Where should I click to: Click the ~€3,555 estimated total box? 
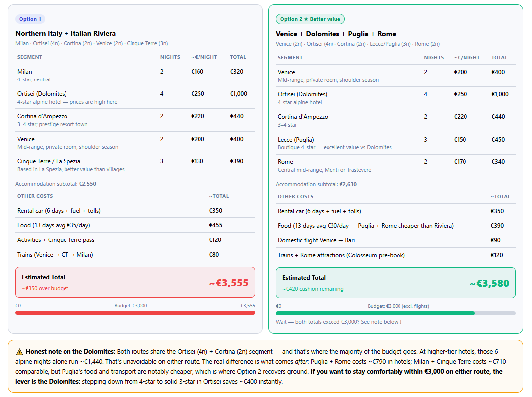135,282
